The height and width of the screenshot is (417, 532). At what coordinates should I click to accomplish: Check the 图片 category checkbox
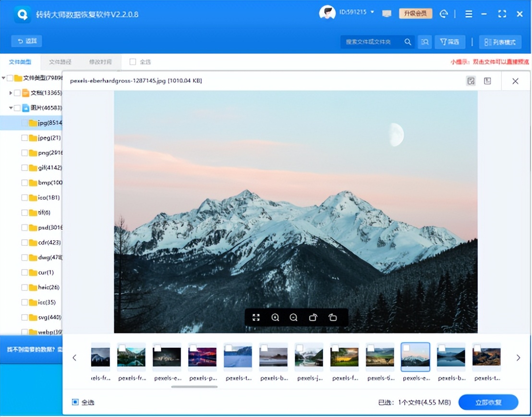click(x=17, y=108)
